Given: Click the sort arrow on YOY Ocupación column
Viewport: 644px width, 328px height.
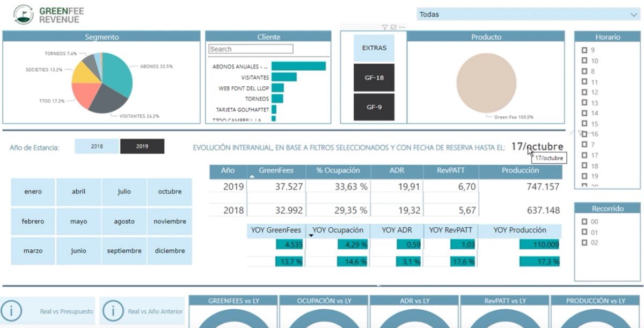Looking at the screenshot, I should (x=311, y=235).
